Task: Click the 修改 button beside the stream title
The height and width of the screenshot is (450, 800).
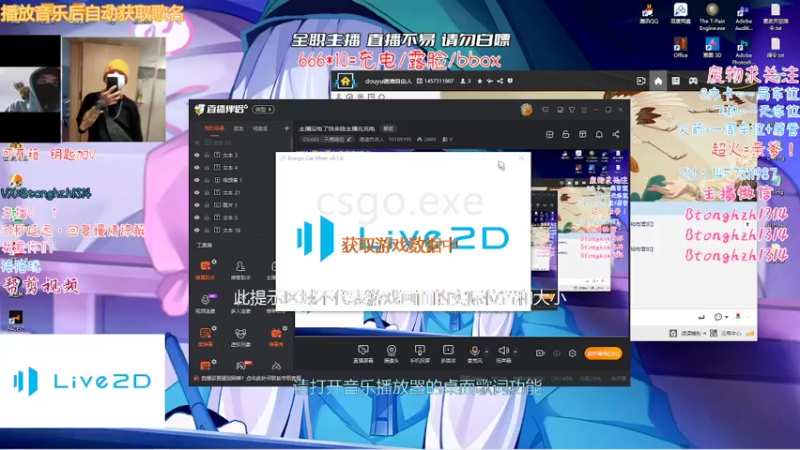Action: 388,129
